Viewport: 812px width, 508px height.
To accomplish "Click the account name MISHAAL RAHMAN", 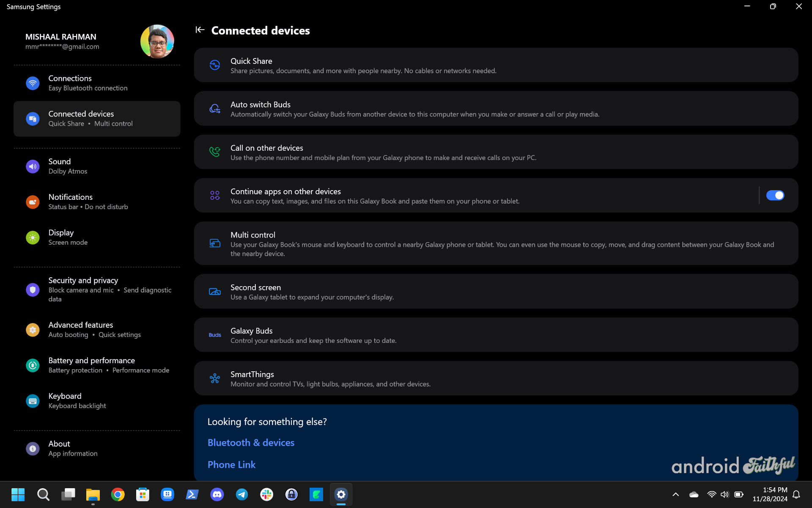I will tap(61, 37).
